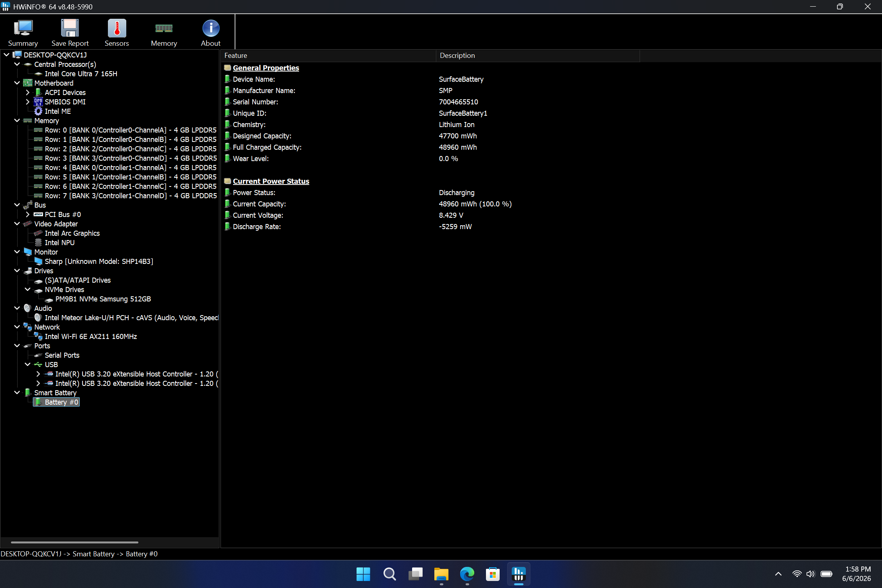Click the Sharp monitor icon

click(38, 261)
